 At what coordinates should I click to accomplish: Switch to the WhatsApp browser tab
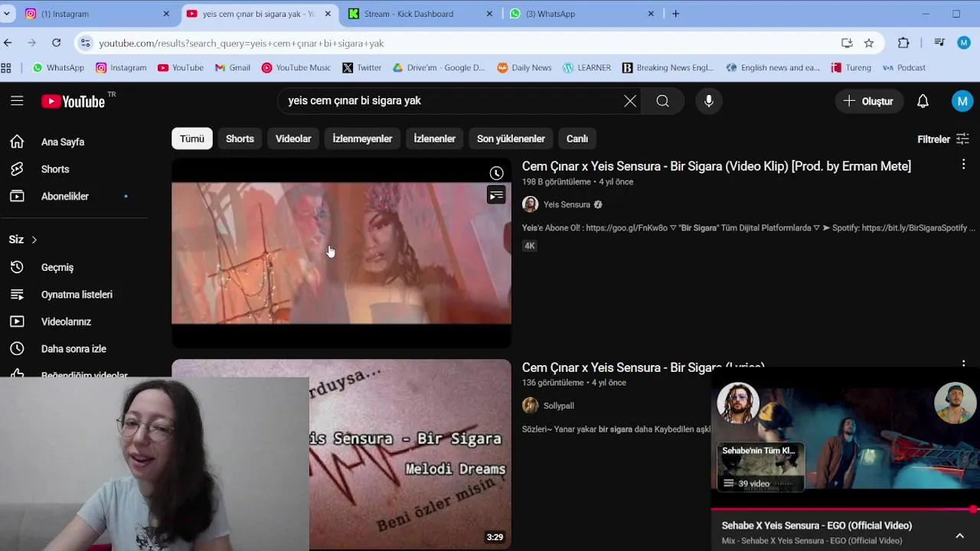582,14
